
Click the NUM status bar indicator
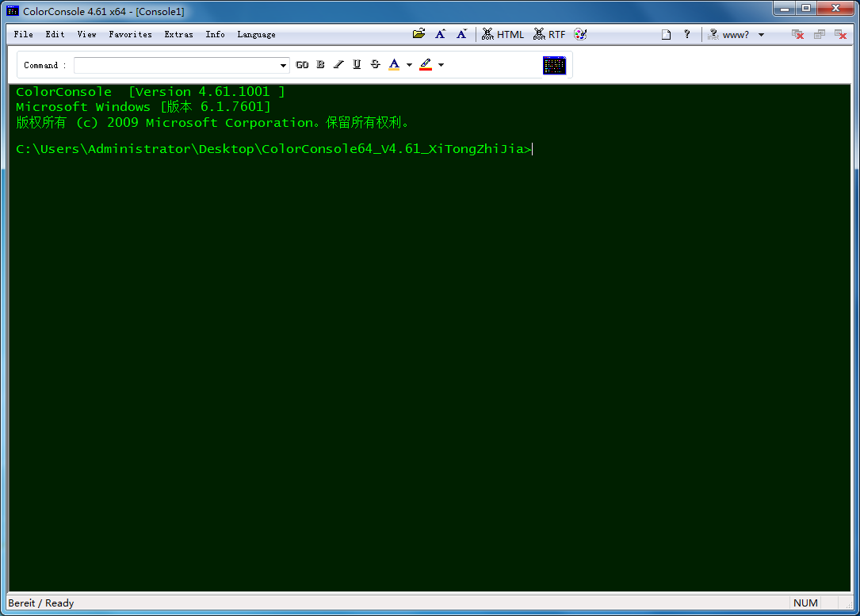(805, 603)
